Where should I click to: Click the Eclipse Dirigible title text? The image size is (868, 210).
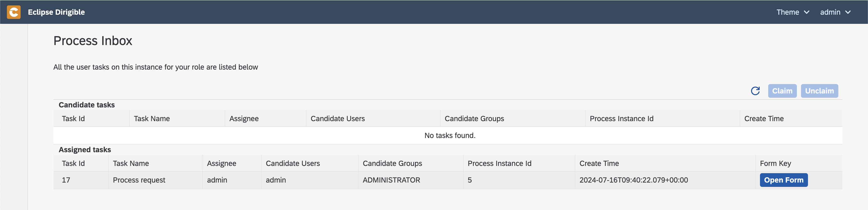(56, 12)
